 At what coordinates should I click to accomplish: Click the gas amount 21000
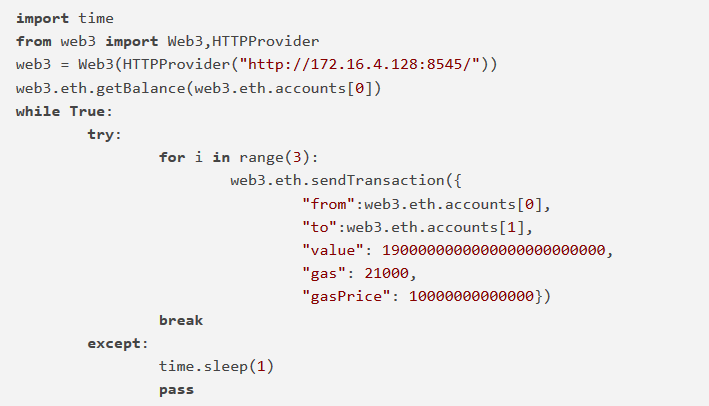click(387, 274)
